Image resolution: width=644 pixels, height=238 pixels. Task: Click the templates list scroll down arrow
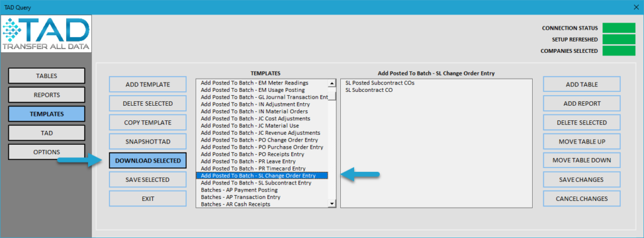(332, 204)
